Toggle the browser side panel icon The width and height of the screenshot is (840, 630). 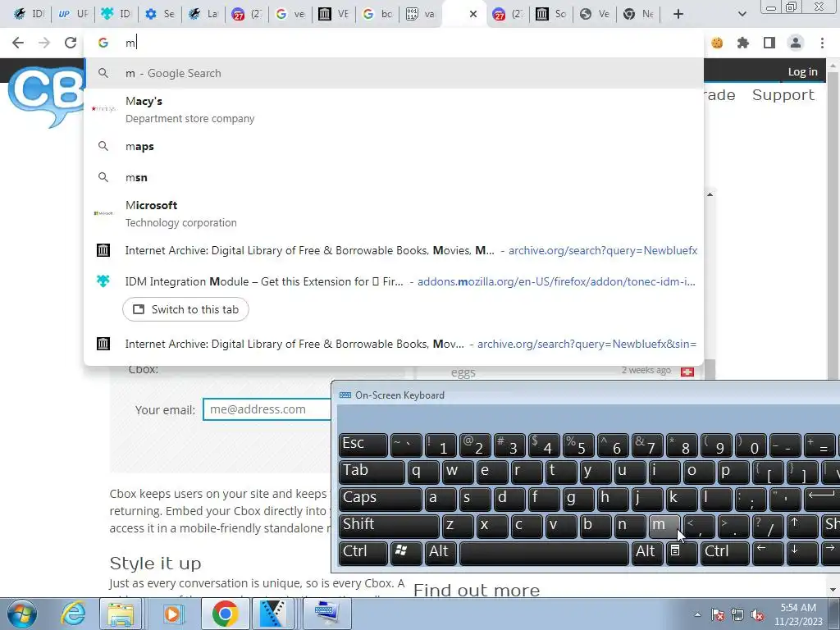click(769, 43)
